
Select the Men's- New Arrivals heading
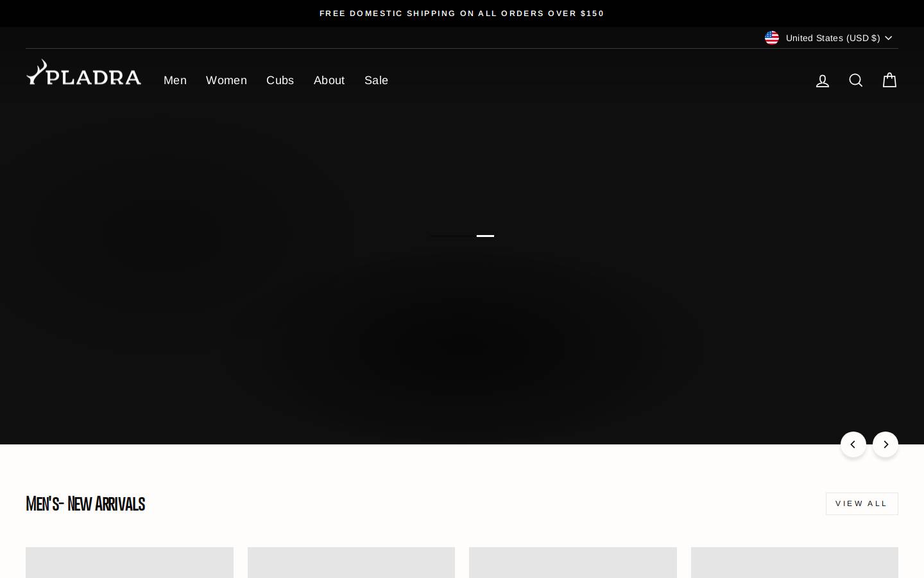click(x=85, y=504)
